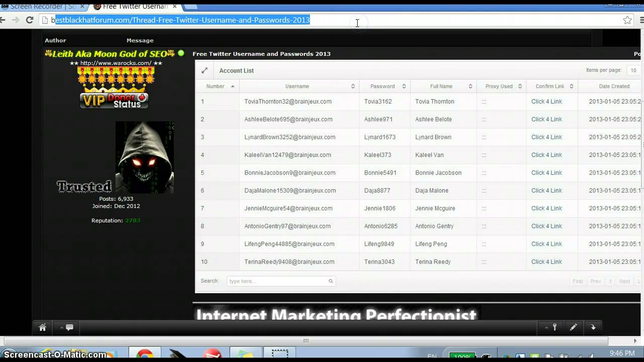
Task: Select page 1 in pagination
Action: [610, 281]
